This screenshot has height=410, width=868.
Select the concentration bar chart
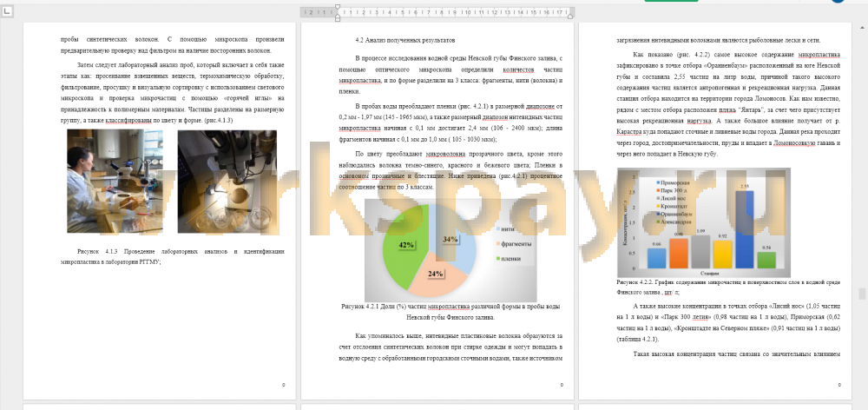click(x=704, y=222)
